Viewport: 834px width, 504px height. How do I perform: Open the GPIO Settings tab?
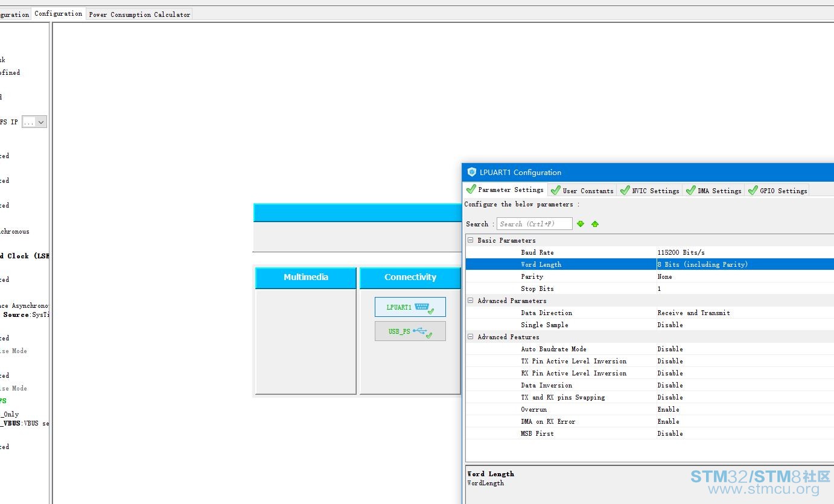tap(777, 190)
